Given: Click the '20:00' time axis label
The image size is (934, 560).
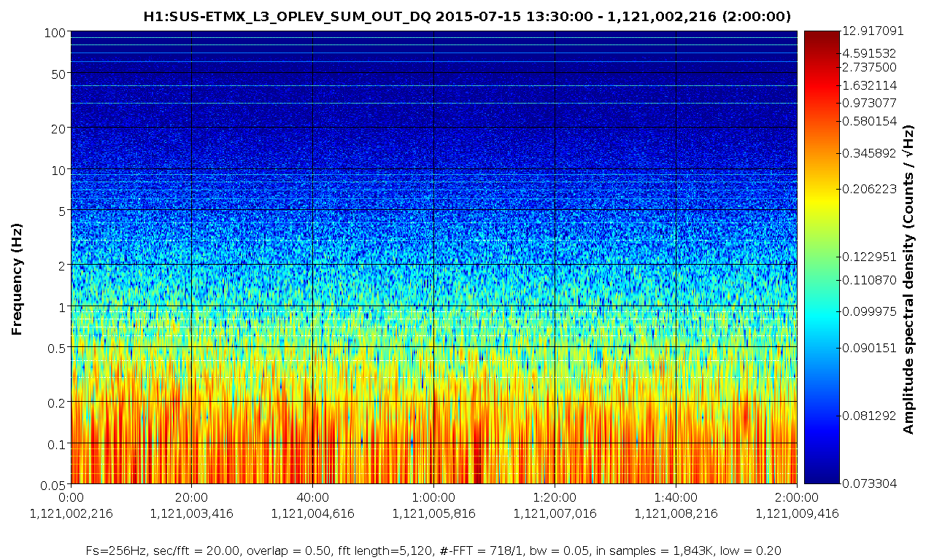Looking at the screenshot, I should (x=191, y=499).
